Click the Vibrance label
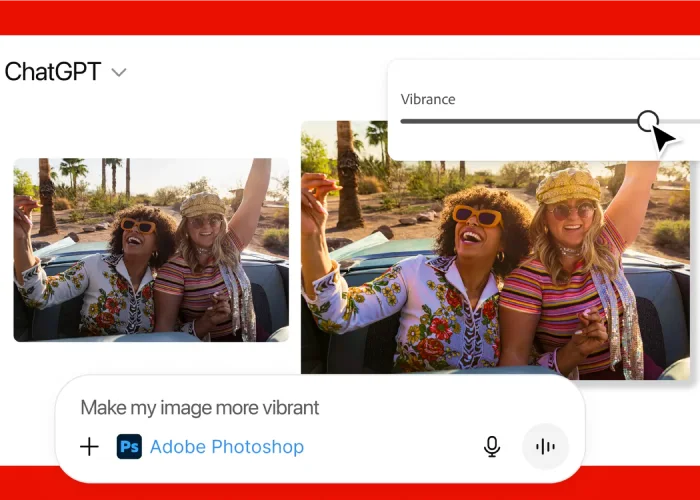The width and height of the screenshot is (700, 500). tap(428, 99)
